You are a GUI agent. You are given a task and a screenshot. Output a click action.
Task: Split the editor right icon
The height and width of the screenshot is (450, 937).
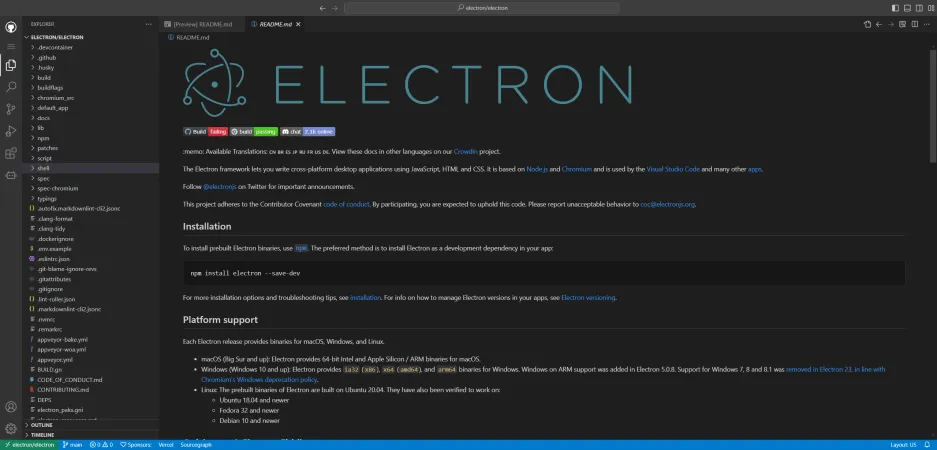click(914, 25)
